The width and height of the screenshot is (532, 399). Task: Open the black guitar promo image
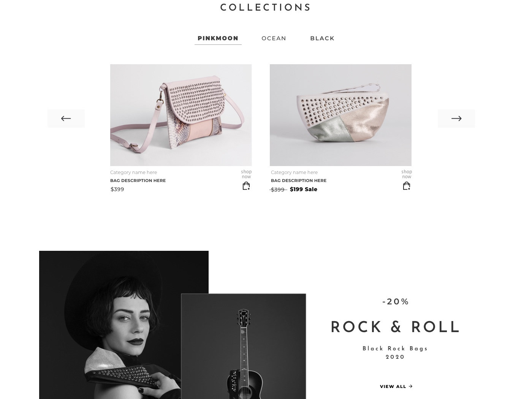coord(244,346)
